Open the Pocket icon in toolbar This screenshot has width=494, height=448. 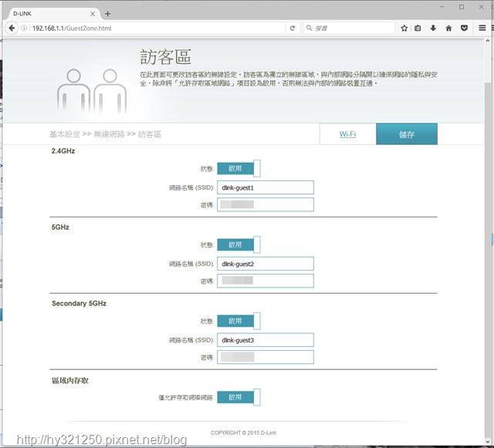pos(464,28)
